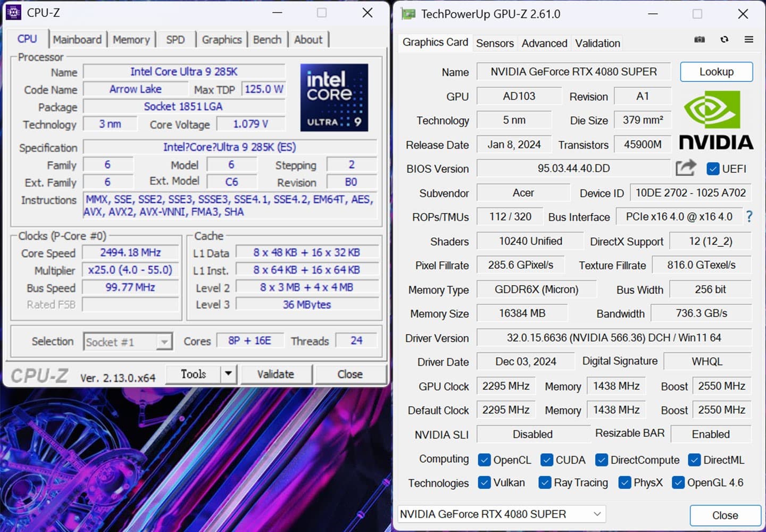Click the Shaders value 10240 Unified
The width and height of the screenshot is (766, 532).
(530, 241)
